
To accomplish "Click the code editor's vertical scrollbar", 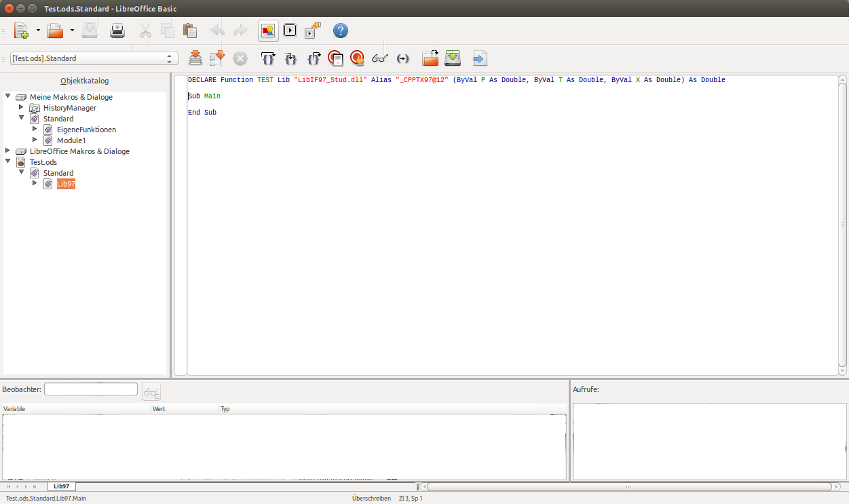I will [842, 225].
